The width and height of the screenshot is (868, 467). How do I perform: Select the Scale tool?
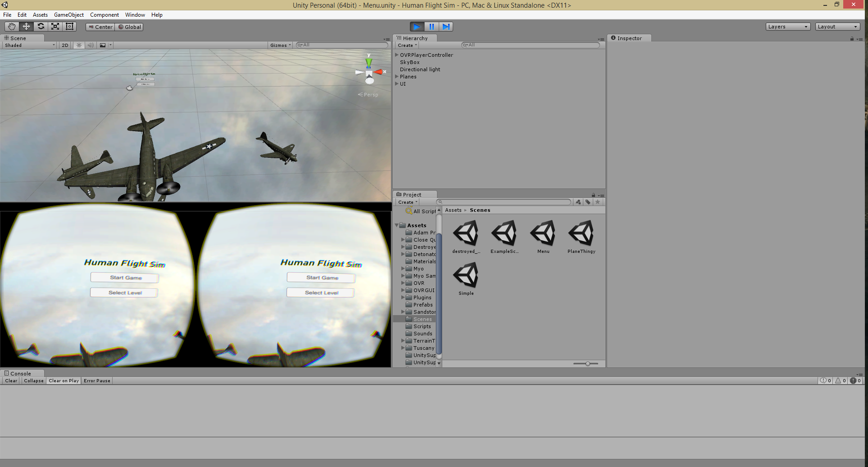tap(55, 27)
